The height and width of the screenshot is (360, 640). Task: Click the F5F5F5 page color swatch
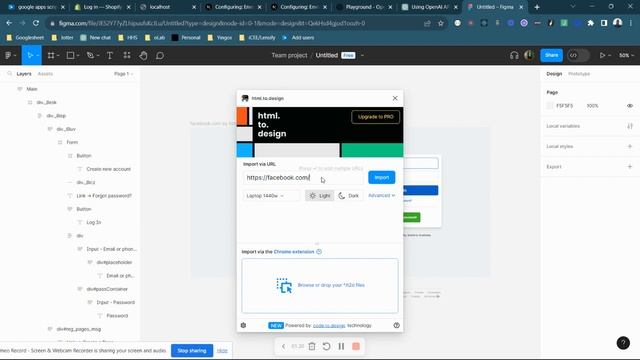tap(550, 106)
